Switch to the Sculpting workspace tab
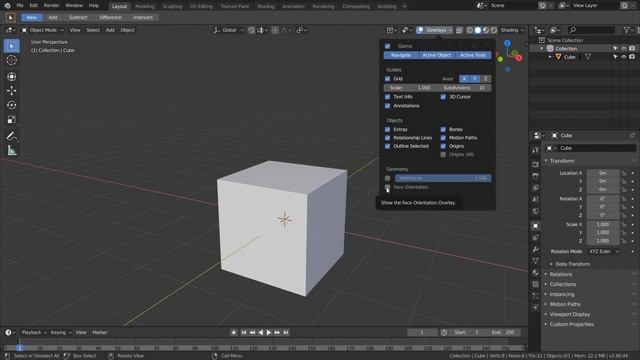Screen dimensions: 640x360 click(x=172, y=7)
